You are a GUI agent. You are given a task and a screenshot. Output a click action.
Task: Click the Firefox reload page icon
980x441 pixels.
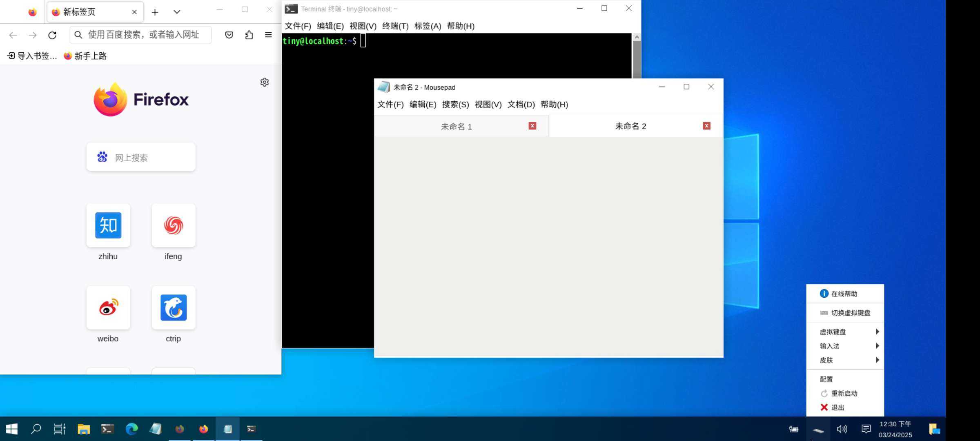tap(52, 35)
